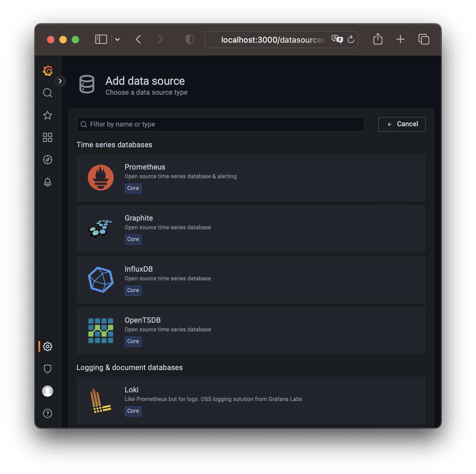Open the user profile avatar
Screen dimensions: 476x474
click(x=48, y=391)
